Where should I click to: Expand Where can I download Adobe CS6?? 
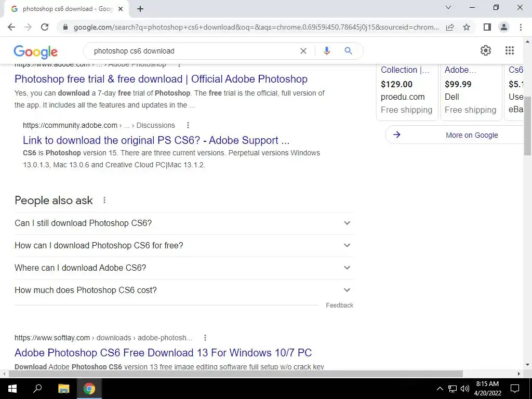coord(184,268)
